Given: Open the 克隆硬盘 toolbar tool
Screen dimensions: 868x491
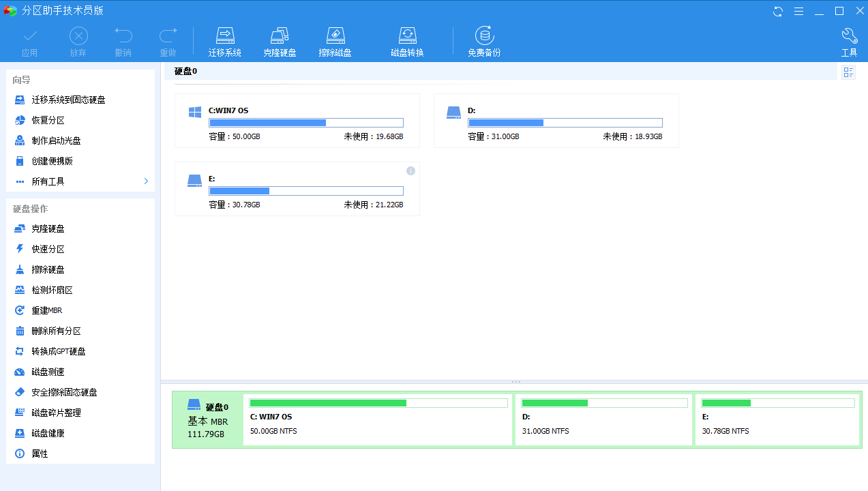Looking at the screenshot, I should click(280, 37).
